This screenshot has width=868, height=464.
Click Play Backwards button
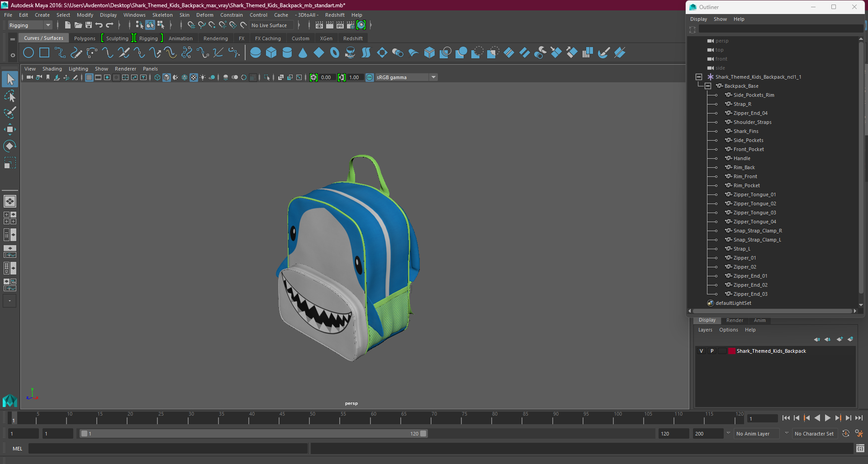[817, 418]
